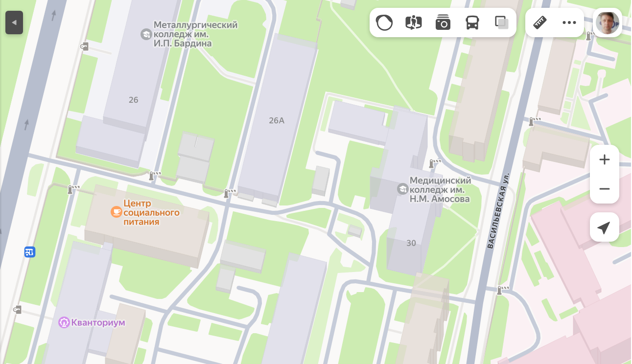Open the user profile avatar

608,23
